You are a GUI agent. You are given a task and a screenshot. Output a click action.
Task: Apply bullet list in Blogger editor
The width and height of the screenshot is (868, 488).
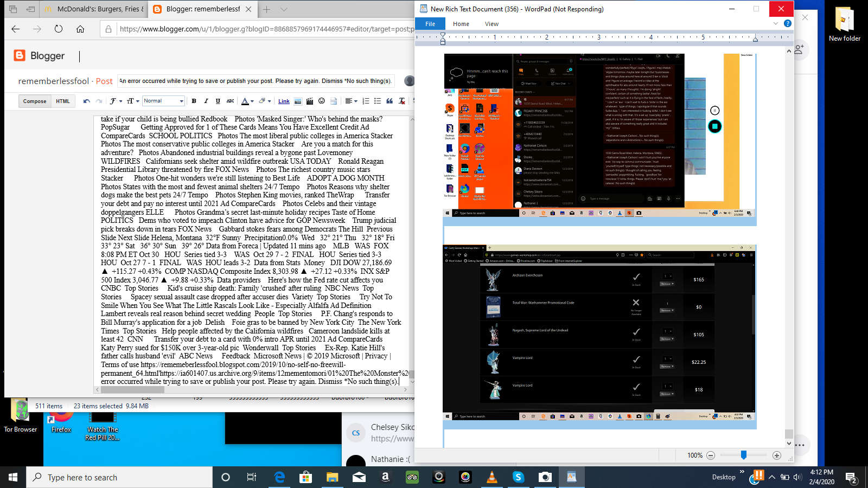pyautogui.click(x=378, y=101)
